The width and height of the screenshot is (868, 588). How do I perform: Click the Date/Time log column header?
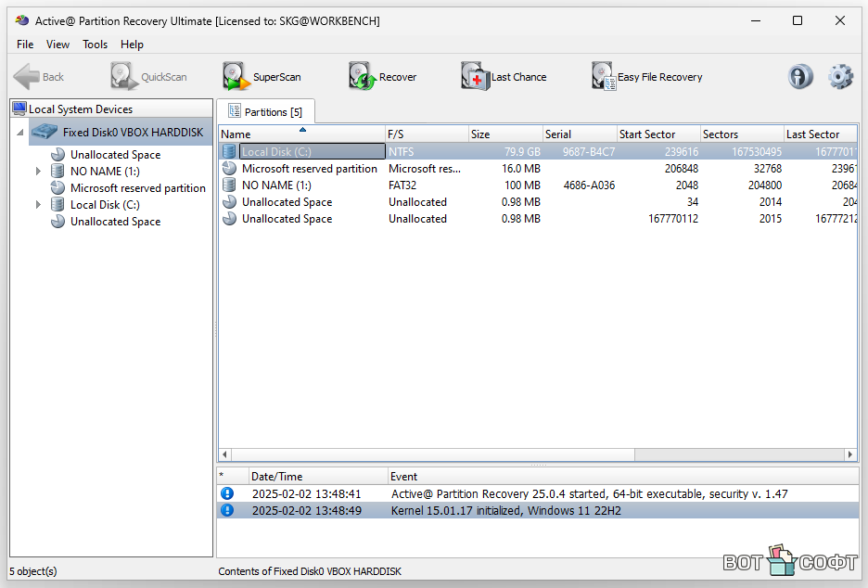318,476
